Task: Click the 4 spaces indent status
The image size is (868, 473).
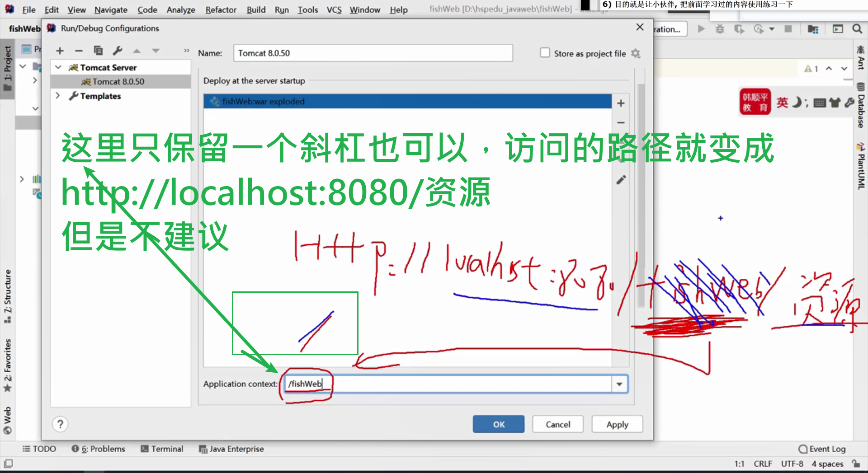Action: tap(827, 464)
